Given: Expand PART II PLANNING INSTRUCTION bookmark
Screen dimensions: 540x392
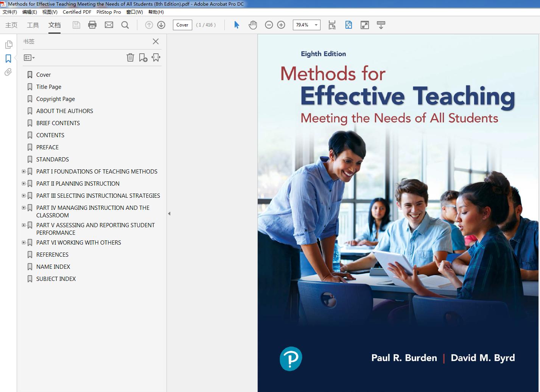Looking at the screenshot, I should point(23,184).
